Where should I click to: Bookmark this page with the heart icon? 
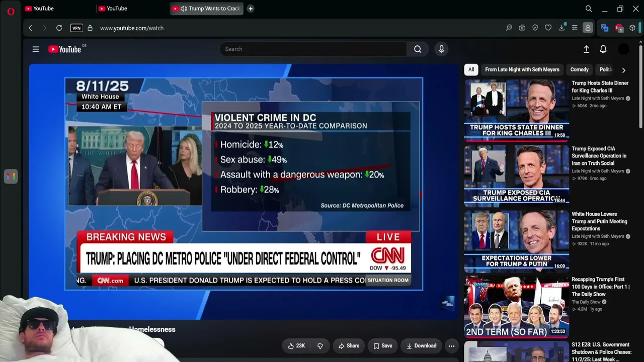click(x=548, y=28)
